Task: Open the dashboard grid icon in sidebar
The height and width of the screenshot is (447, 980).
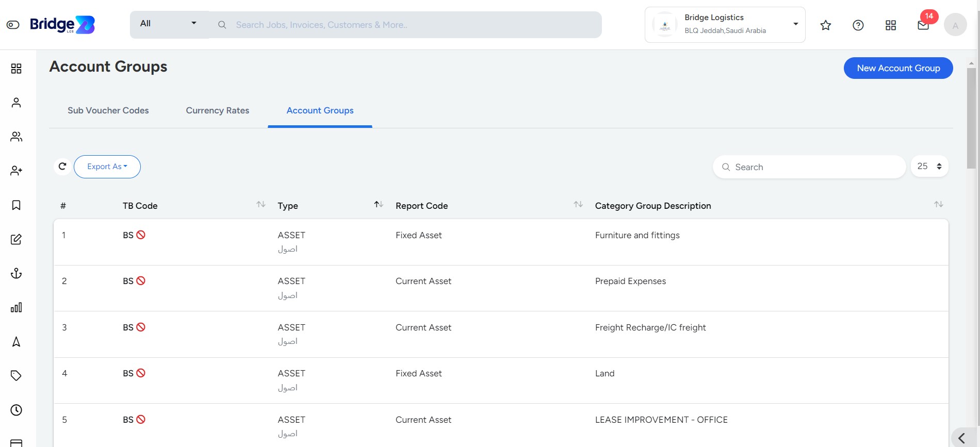Action: [x=16, y=69]
